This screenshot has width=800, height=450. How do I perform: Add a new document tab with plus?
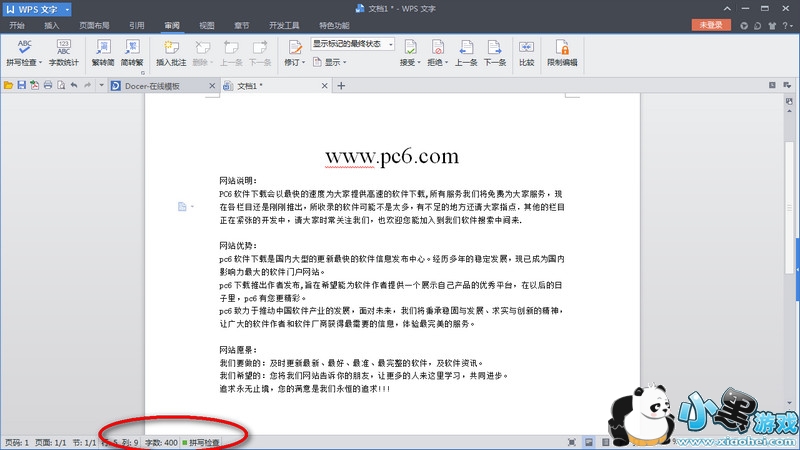click(x=341, y=86)
